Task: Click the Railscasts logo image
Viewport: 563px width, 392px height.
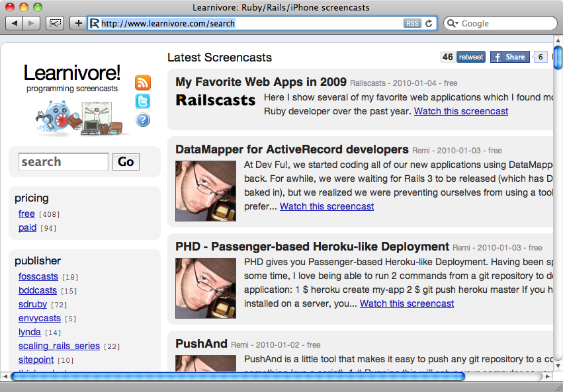Action: click(216, 100)
